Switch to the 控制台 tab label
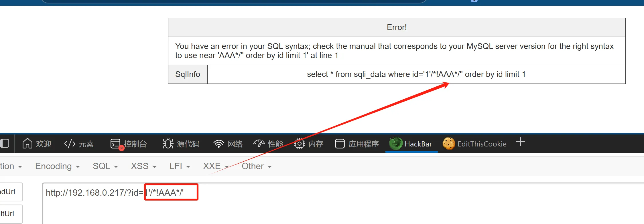The height and width of the screenshot is (224, 644). tap(135, 144)
